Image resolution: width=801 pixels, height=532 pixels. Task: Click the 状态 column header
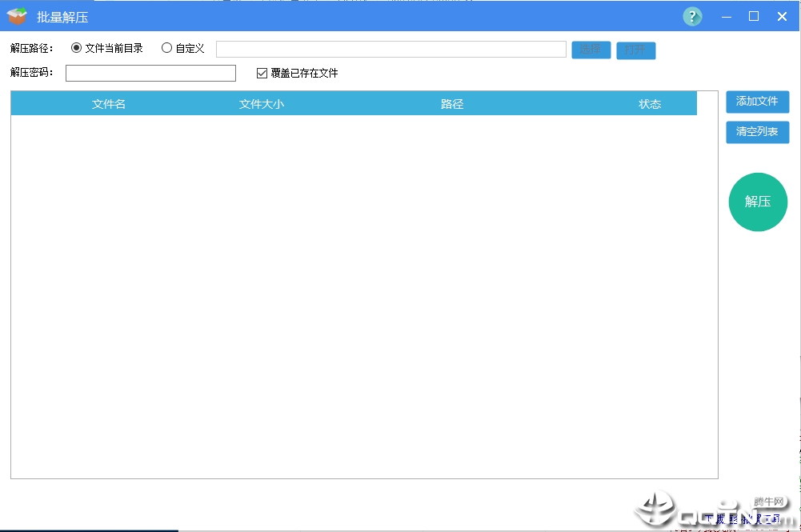click(650, 104)
